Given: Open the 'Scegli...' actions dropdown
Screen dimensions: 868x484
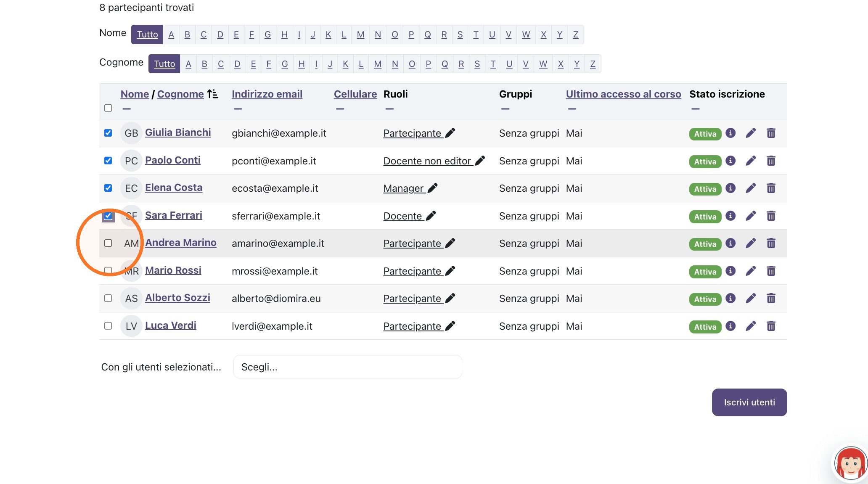Looking at the screenshot, I should (347, 367).
